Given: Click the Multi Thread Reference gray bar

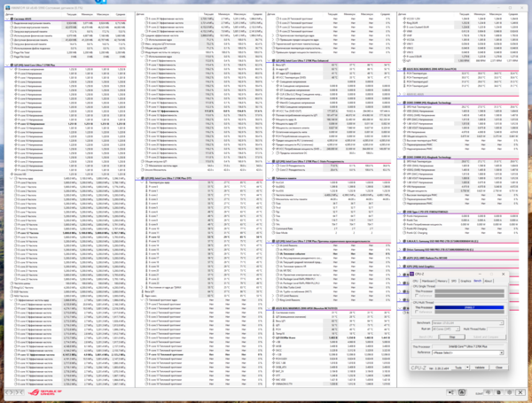Looking at the screenshot, I should (469, 312).
